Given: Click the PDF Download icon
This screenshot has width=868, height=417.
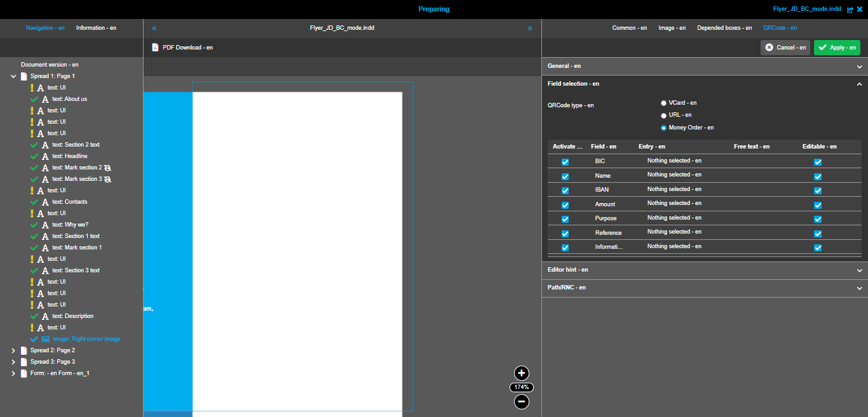Looking at the screenshot, I should pyautogui.click(x=154, y=47).
